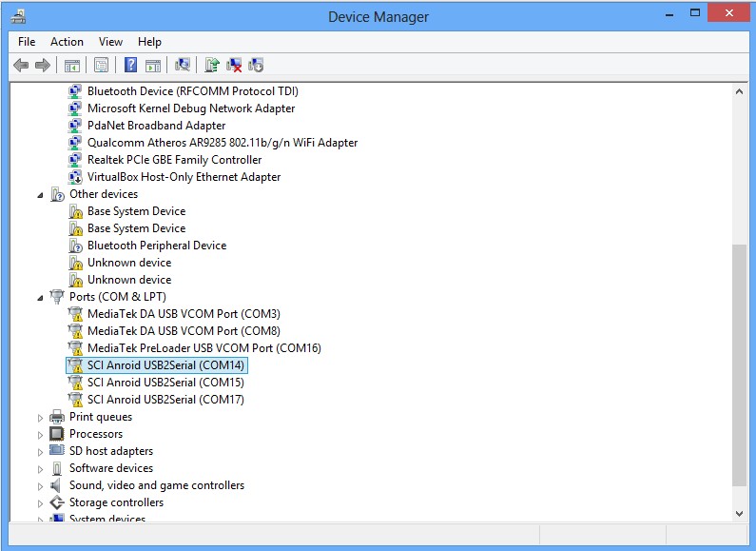Click the Device Manager title bar icon
Viewport: 756px width, 551px height.
pyautogui.click(x=18, y=17)
